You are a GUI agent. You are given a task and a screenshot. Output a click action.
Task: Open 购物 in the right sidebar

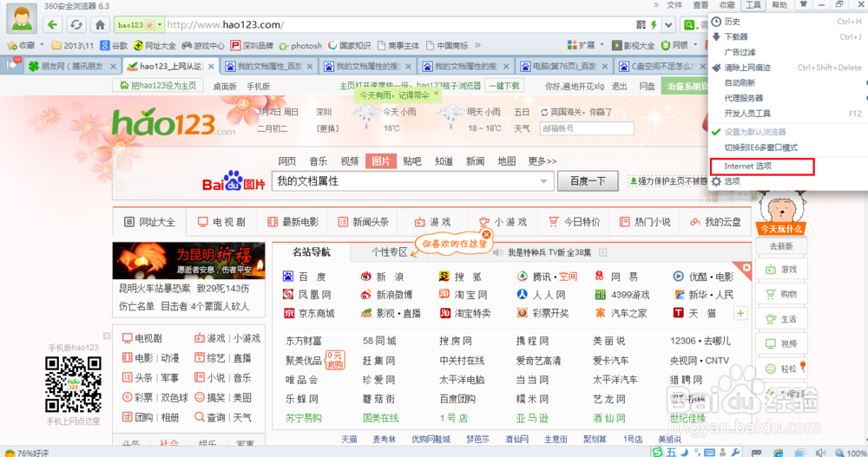pyautogui.click(x=781, y=294)
